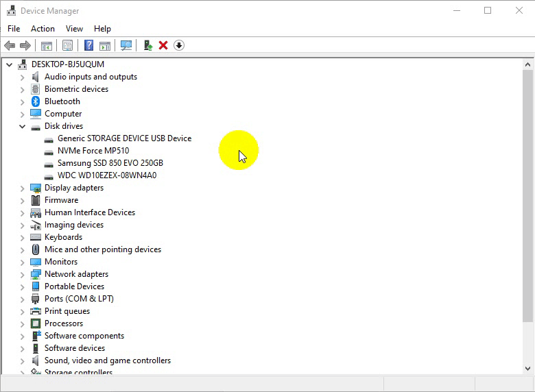535x392 pixels.
Task: Select the WDC WD10EZEX-08WN4A0 drive
Action: (107, 175)
